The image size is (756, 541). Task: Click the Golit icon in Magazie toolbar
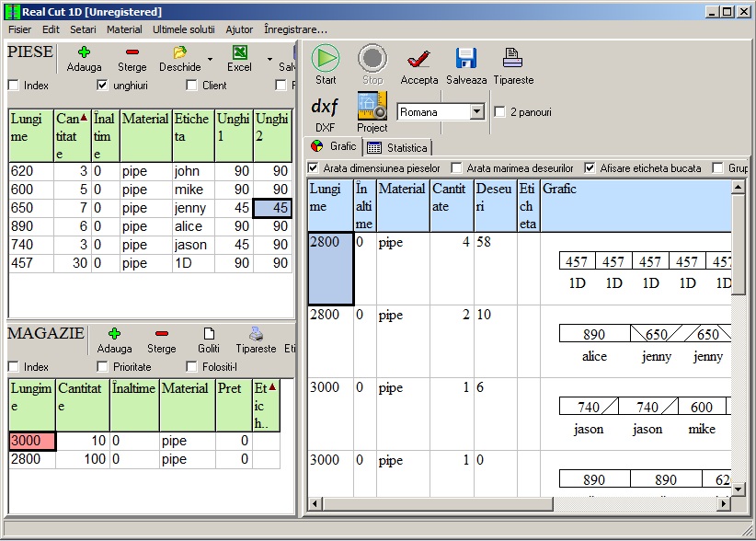tap(209, 335)
